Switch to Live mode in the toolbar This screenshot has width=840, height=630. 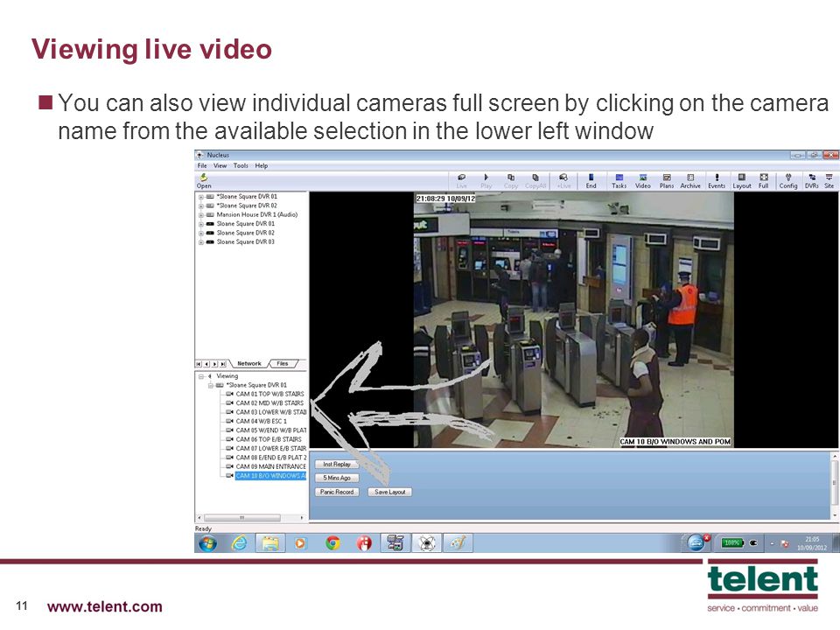tap(461, 181)
